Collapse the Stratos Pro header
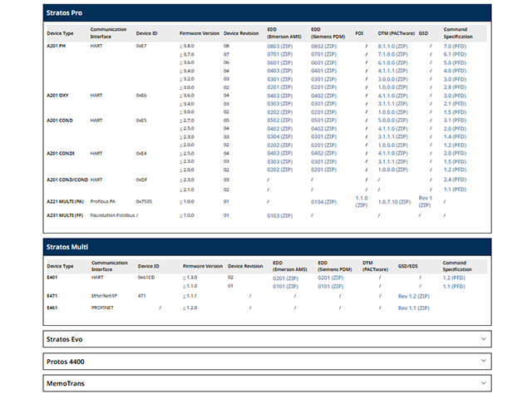The height and width of the screenshot is (399, 532). click(x=267, y=13)
